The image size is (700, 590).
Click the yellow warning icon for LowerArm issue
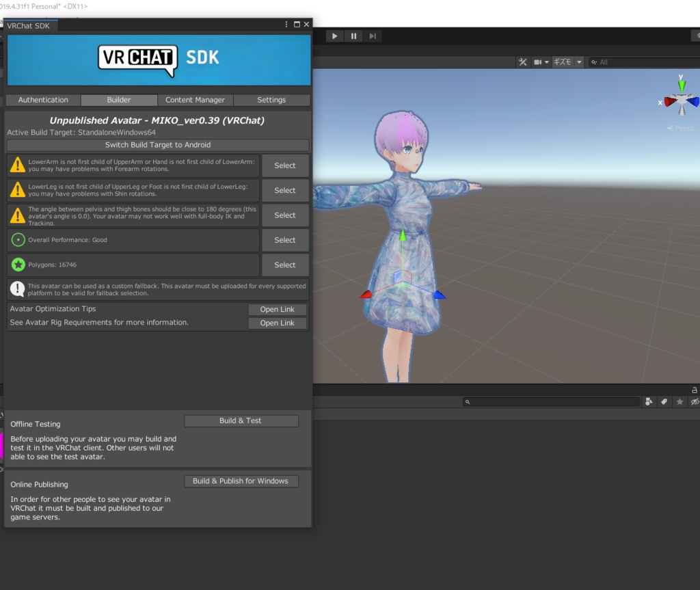18,165
